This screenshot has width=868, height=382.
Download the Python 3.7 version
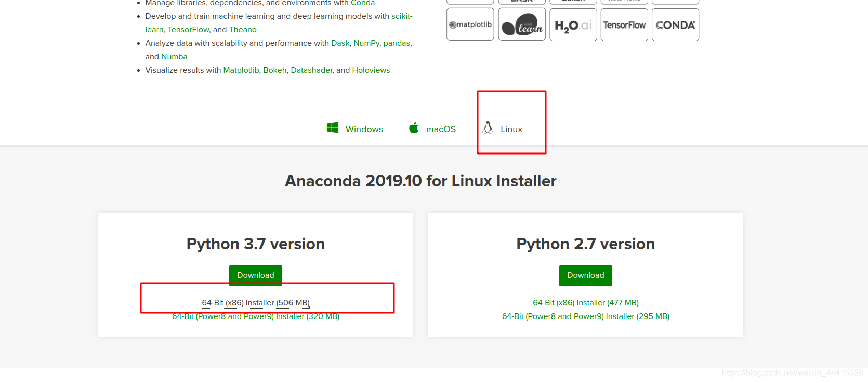256,275
